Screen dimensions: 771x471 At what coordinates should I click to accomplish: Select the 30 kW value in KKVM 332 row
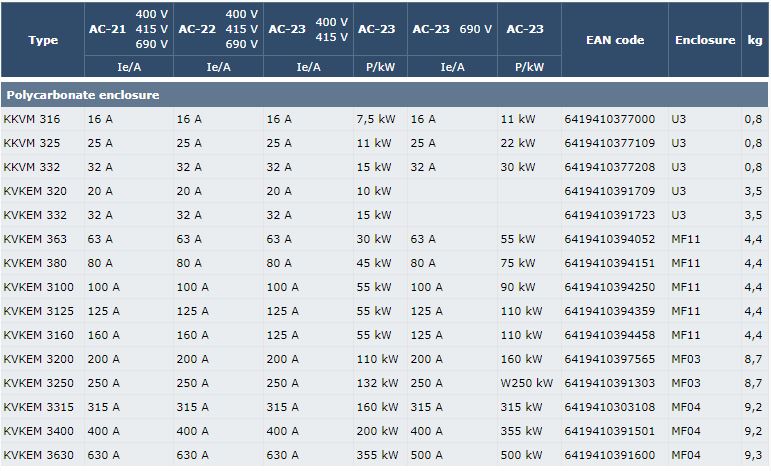[x=518, y=167]
